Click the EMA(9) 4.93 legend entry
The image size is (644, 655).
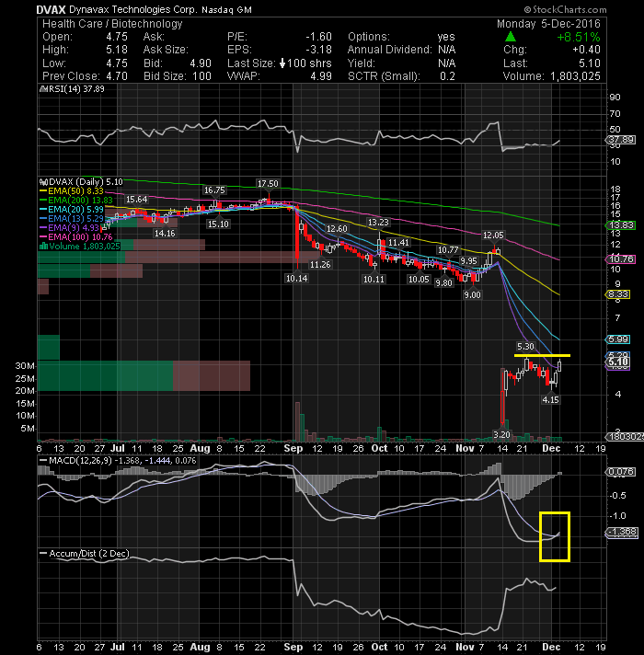[69, 227]
